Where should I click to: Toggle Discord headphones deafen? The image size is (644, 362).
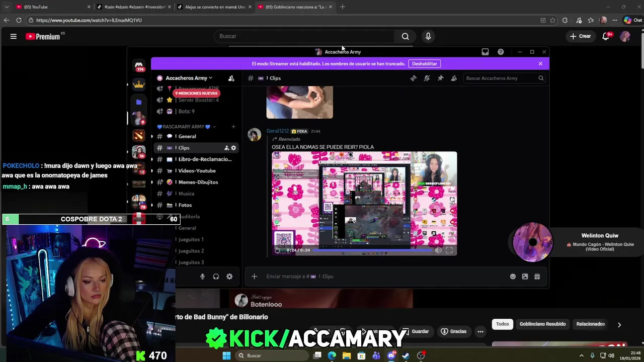pos(216,277)
